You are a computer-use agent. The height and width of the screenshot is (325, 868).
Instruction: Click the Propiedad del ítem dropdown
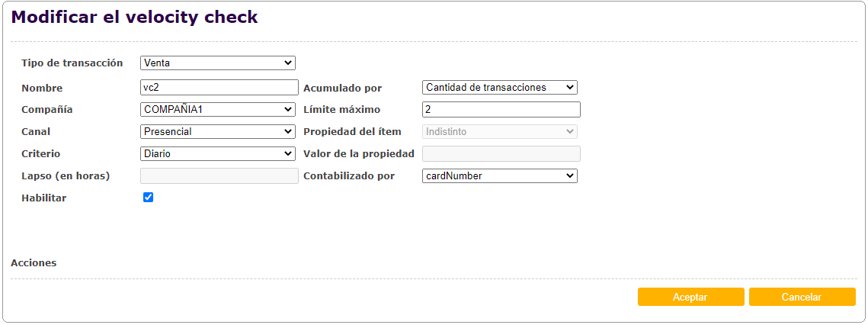click(x=499, y=131)
